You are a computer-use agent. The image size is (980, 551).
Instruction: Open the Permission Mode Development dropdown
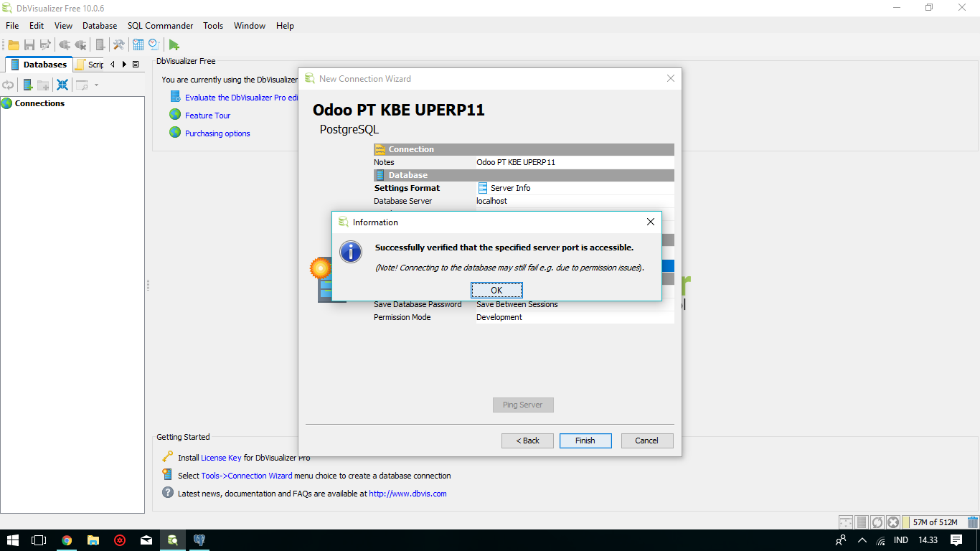point(575,317)
